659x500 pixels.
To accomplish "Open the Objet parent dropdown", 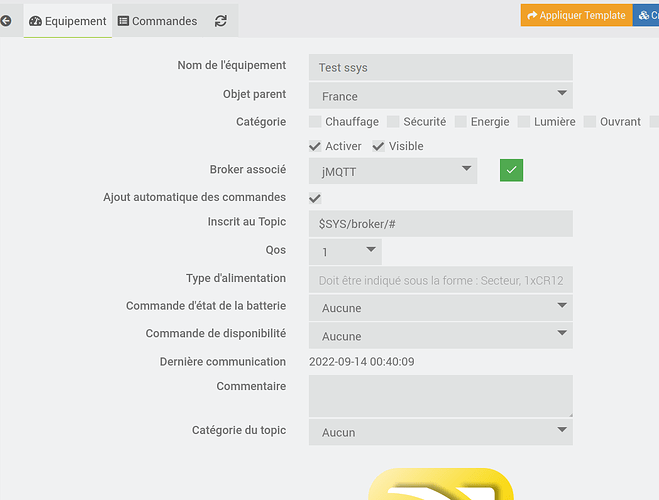I will 440,96.
